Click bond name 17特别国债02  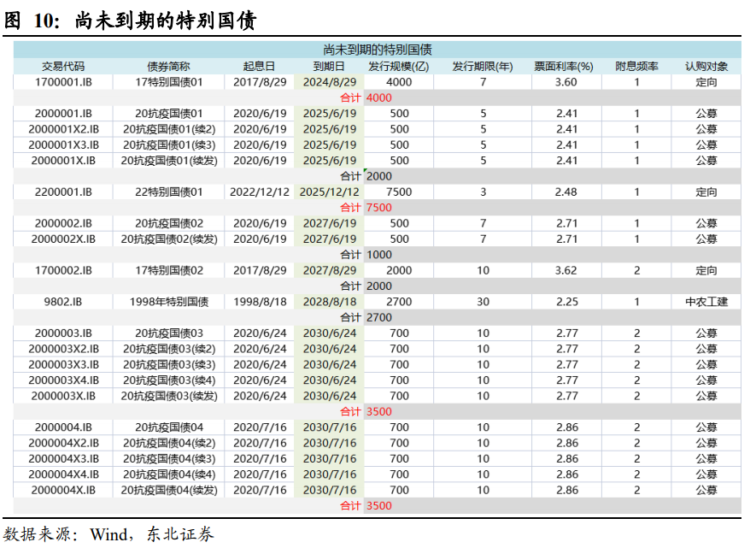click(x=169, y=270)
